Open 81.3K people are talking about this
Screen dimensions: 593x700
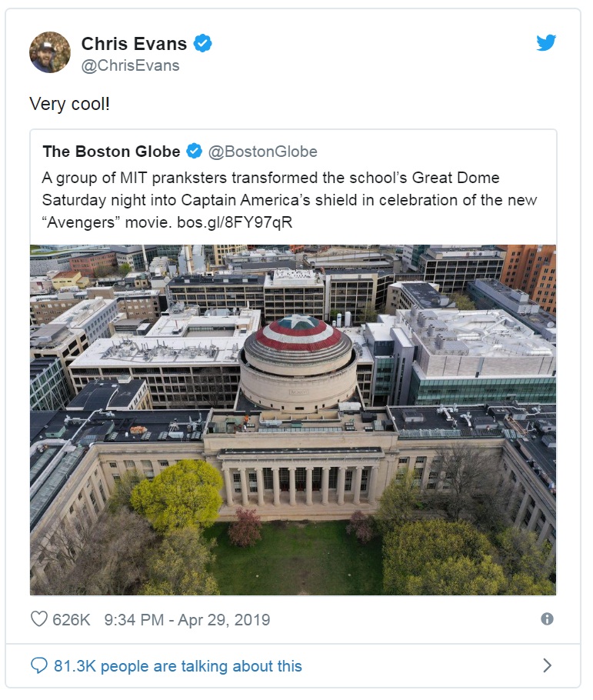click(178, 665)
